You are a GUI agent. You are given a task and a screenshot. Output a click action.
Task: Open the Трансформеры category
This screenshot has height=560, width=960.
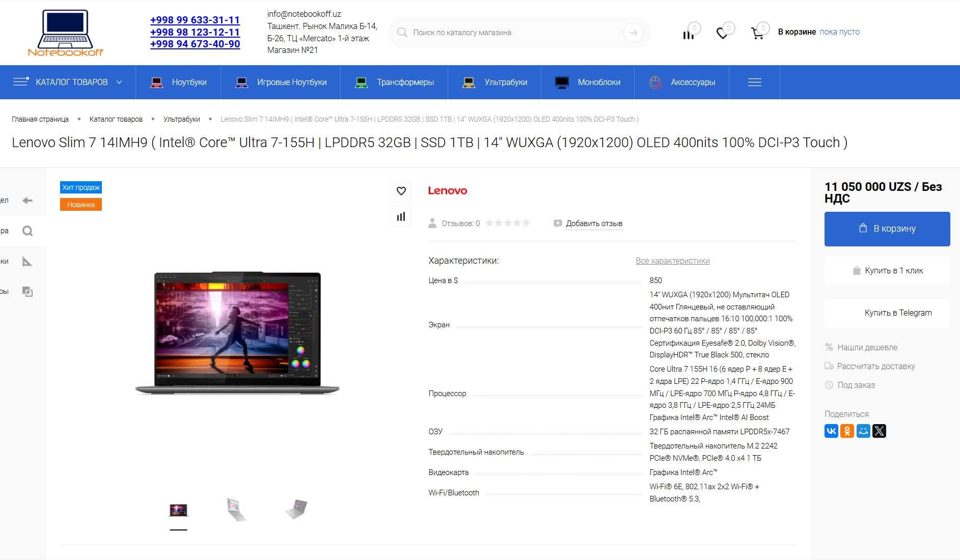tap(394, 82)
